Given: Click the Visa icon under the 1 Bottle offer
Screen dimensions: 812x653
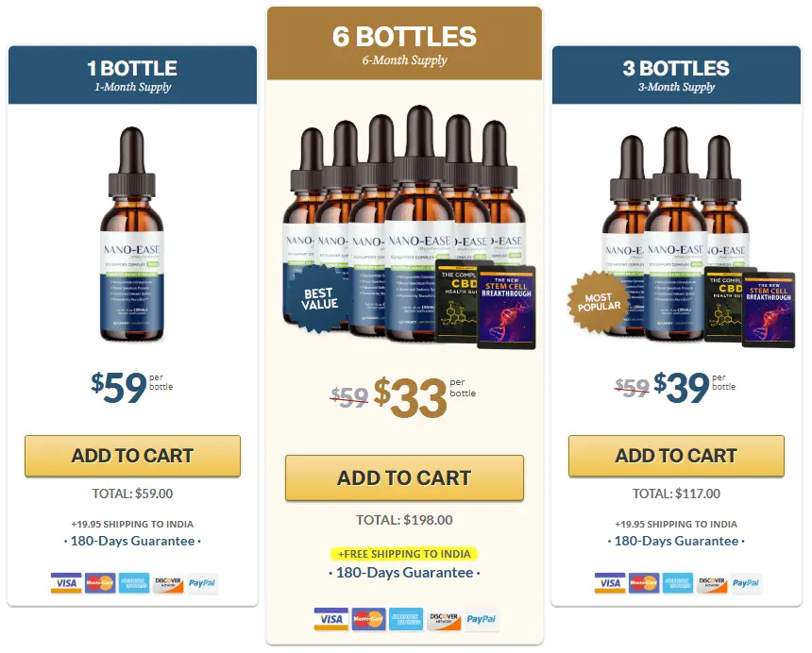Looking at the screenshot, I should pyautogui.click(x=66, y=583).
